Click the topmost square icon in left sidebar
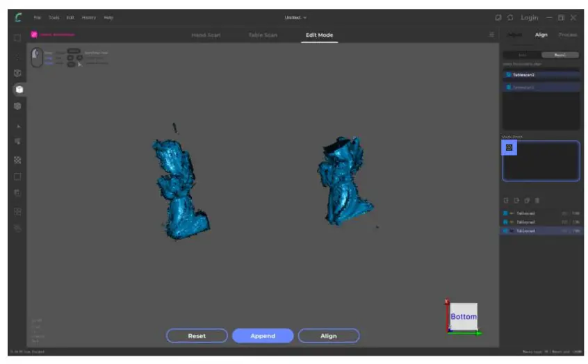This screenshot has width=588, height=364. (17, 38)
